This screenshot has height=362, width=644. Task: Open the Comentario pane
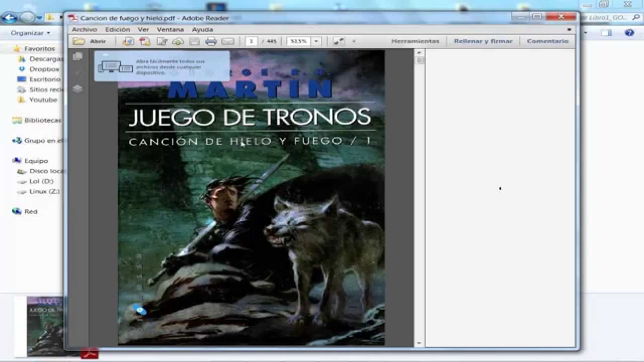[547, 41]
